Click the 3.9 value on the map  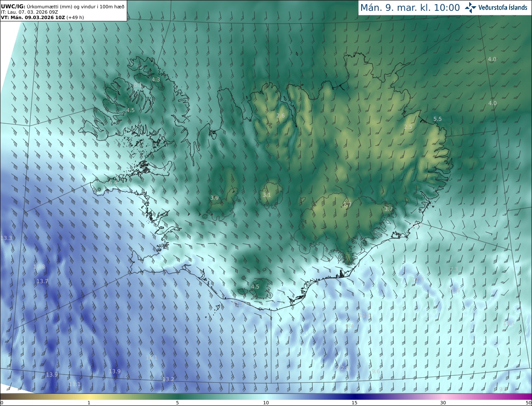pyautogui.click(x=214, y=198)
